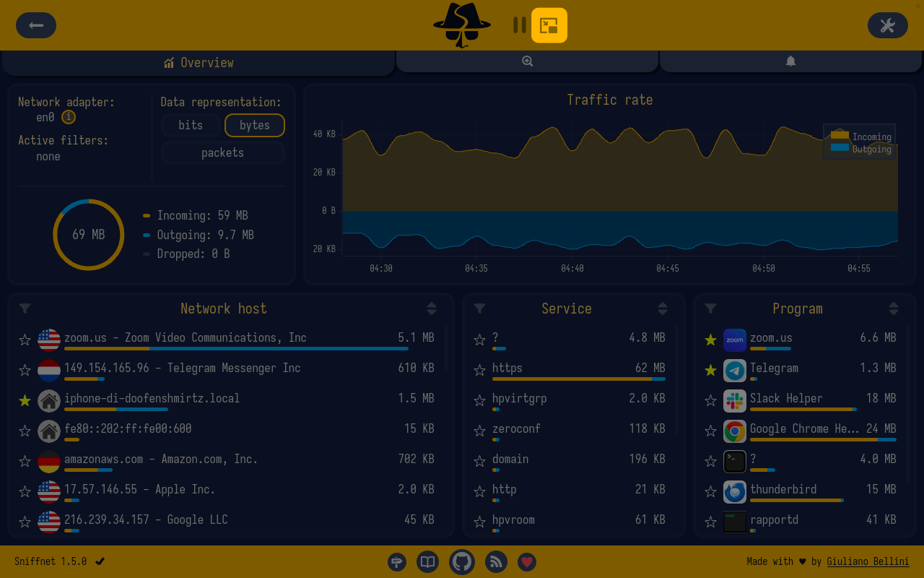
Task: Open Giuliano Bellini author link
Action: [x=868, y=561]
